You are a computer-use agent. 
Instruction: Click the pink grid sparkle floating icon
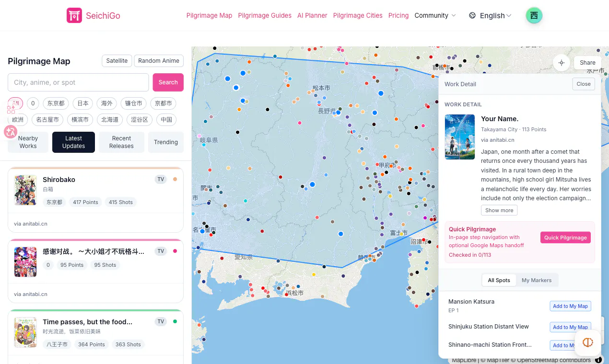pos(11,109)
